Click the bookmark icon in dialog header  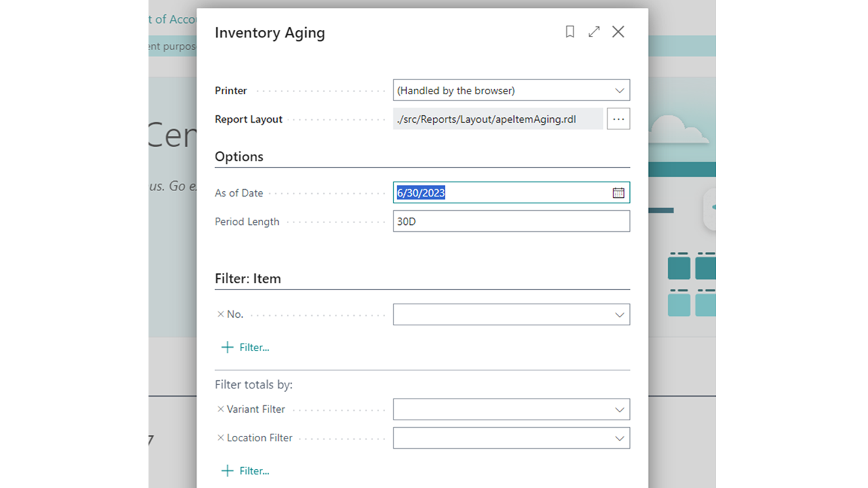(570, 32)
